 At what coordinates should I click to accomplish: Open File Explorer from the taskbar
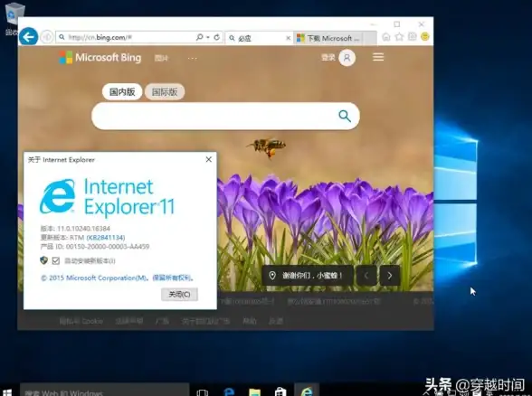point(254,392)
